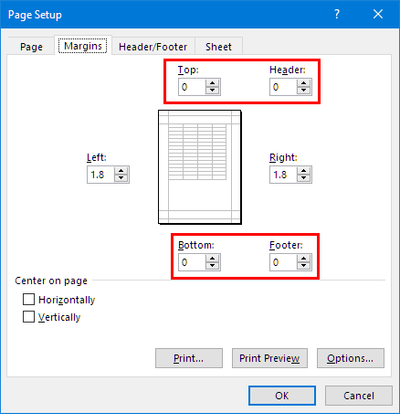Decrease the Left margin with down arrow
The image size is (400, 414).
pos(121,178)
